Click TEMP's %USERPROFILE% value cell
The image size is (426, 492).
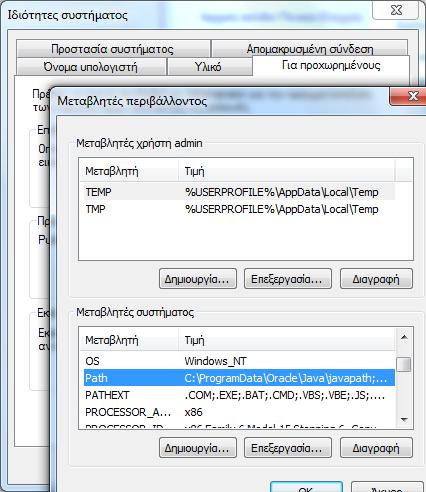click(281, 192)
